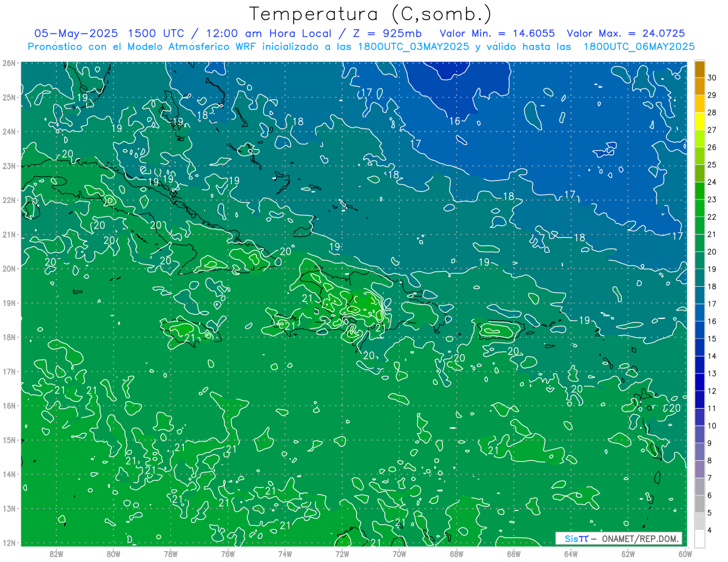The image size is (728, 562).
Task: Click the colorbar legend value 30
Action: click(712, 78)
